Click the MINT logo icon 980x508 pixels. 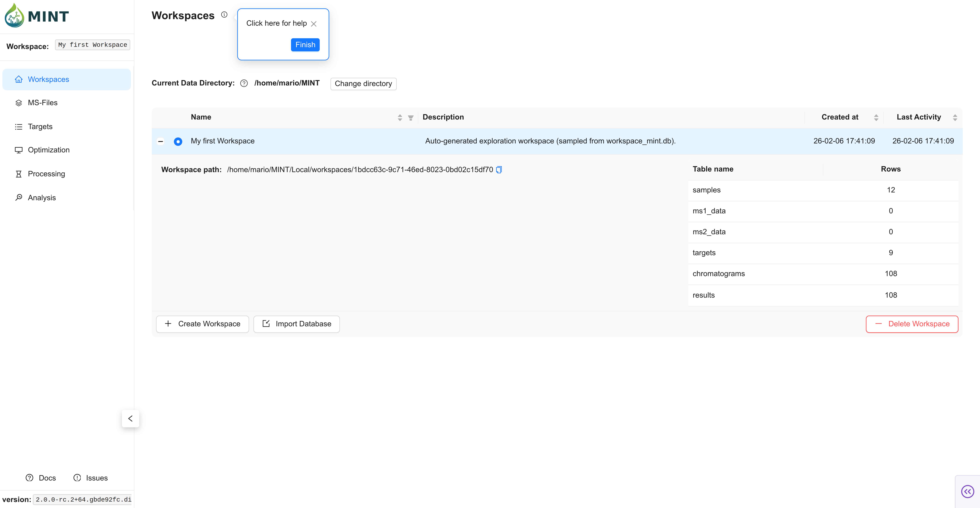coord(14,16)
